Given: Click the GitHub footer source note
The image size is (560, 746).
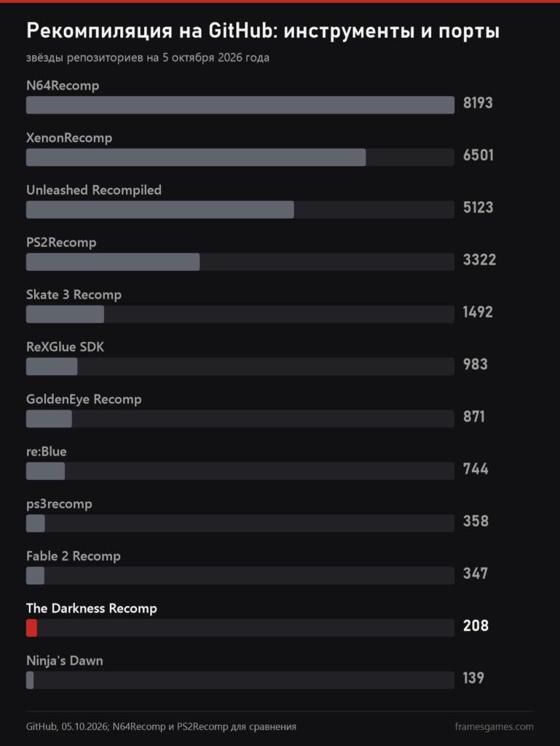Looking at the screenshot, I should (161, 726).
